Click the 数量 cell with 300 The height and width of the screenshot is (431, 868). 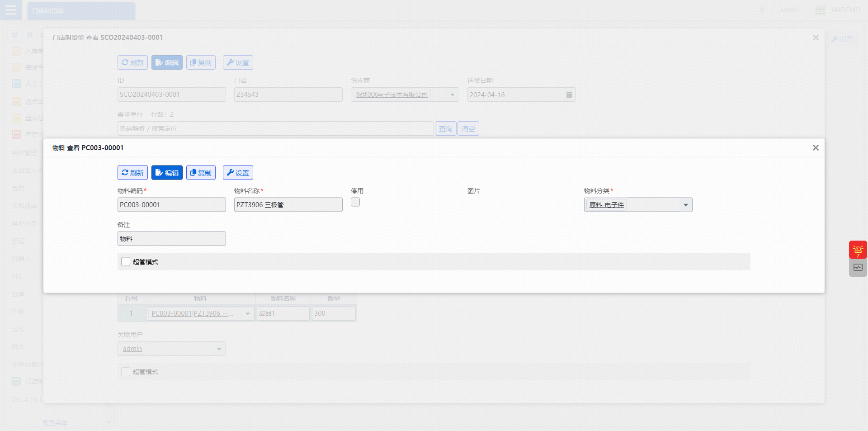coord(334,313)
